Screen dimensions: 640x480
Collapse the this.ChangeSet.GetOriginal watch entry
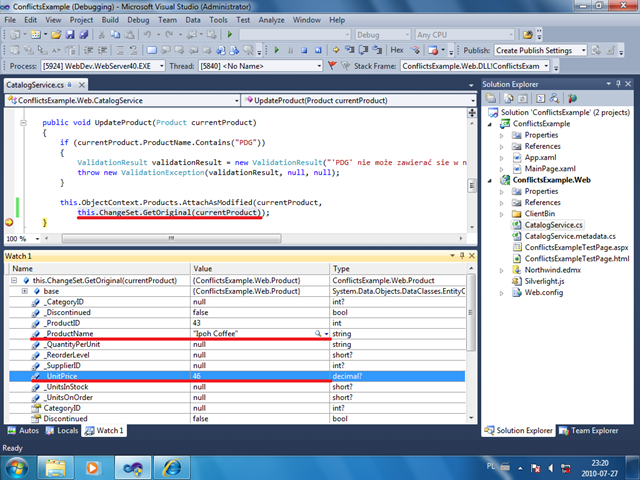(x=14, y=280)
